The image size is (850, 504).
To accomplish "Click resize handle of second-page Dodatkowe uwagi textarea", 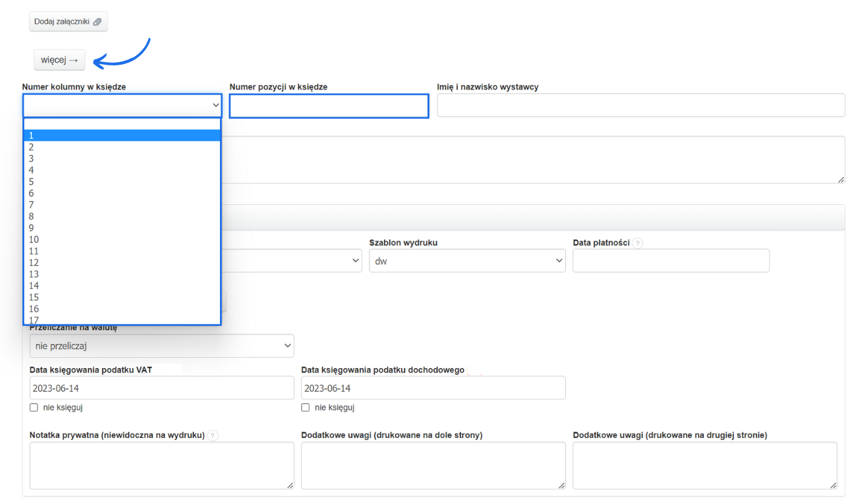I will click(833, 485).
